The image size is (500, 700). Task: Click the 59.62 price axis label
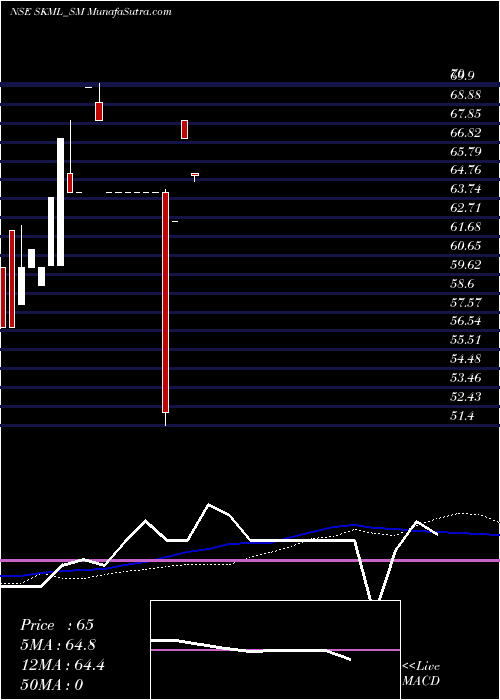(466, 265)
